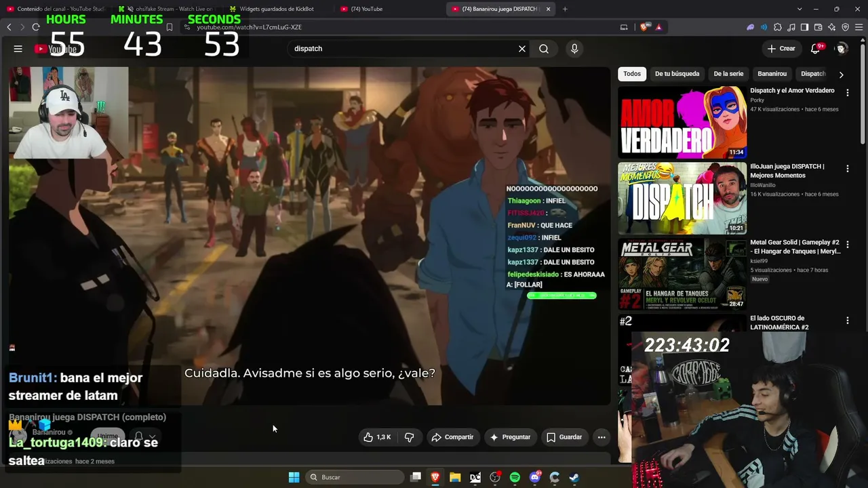Switch to Widgets guardados de KickBot tab
Screen dimensions: 868x488
[x=277, y=9]
